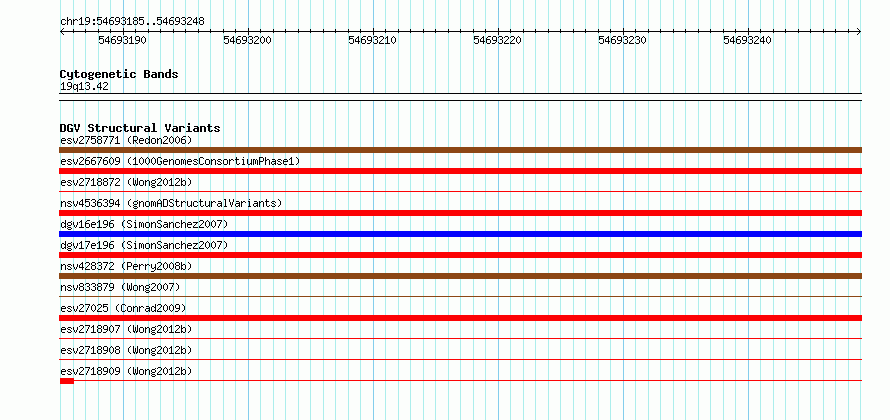Click the 19q13.42 band label
The image size is (890, 420).
coord(84,87)
